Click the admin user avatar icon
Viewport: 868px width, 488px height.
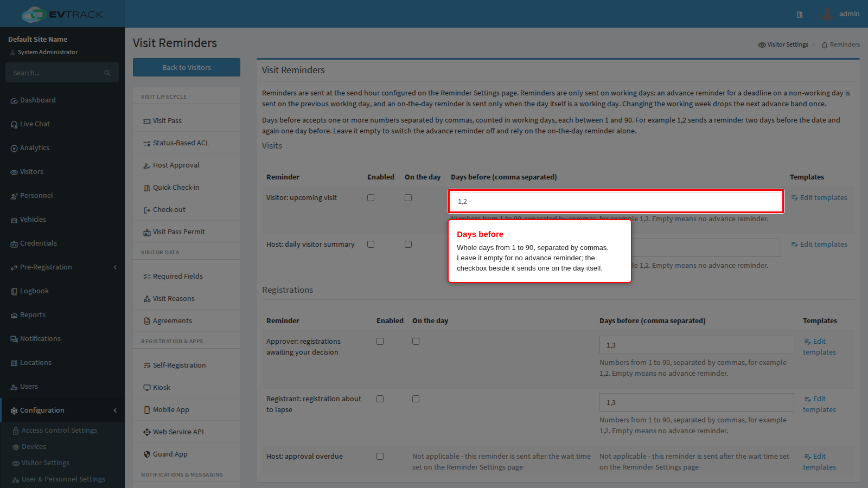827,14
